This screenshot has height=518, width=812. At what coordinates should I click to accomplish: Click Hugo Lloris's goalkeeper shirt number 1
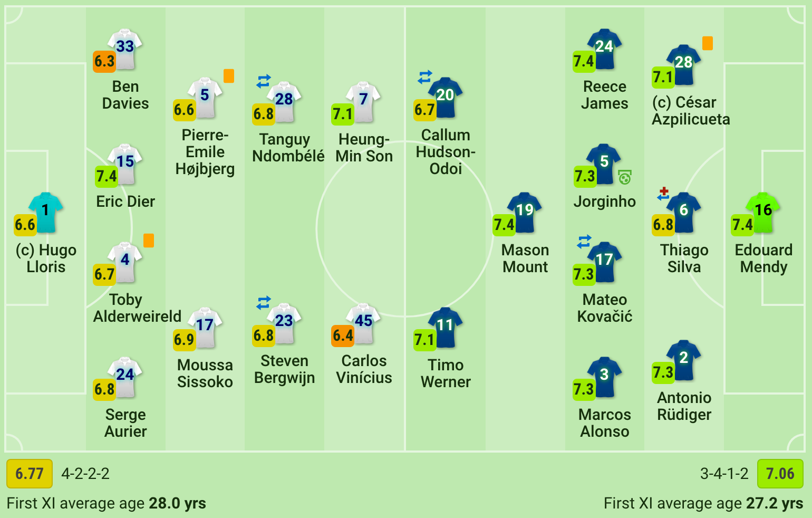46,212
